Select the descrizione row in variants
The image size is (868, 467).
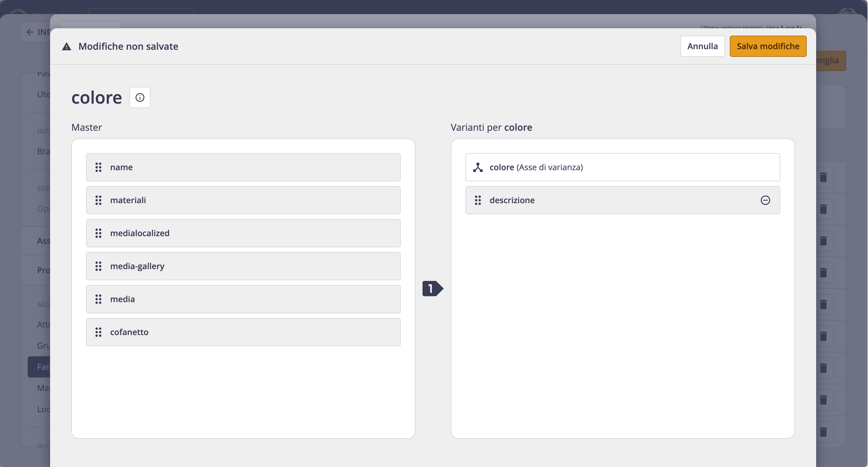(x=623, y=200)
